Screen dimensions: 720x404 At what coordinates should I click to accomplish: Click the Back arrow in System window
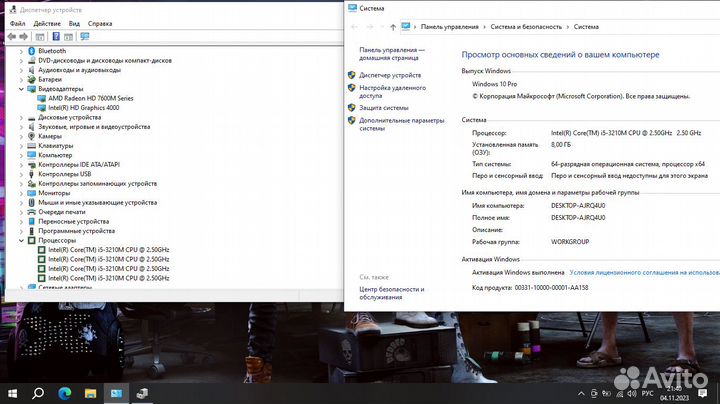click(x=354, y=27)
